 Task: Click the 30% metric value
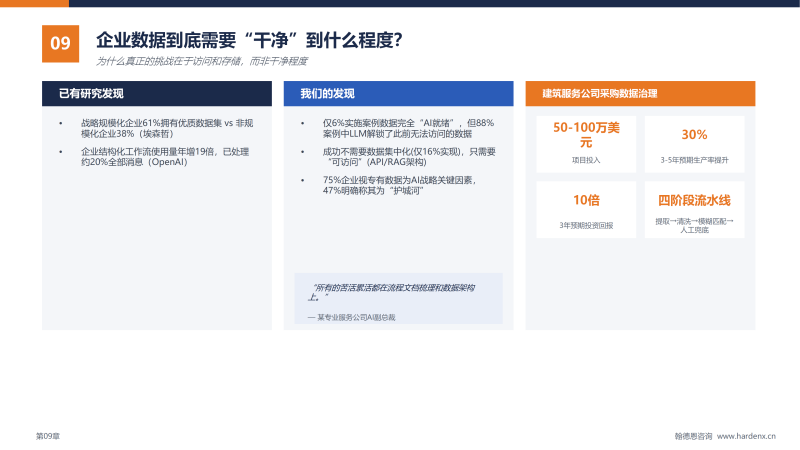pyautogui.click(x=694, y=135)
